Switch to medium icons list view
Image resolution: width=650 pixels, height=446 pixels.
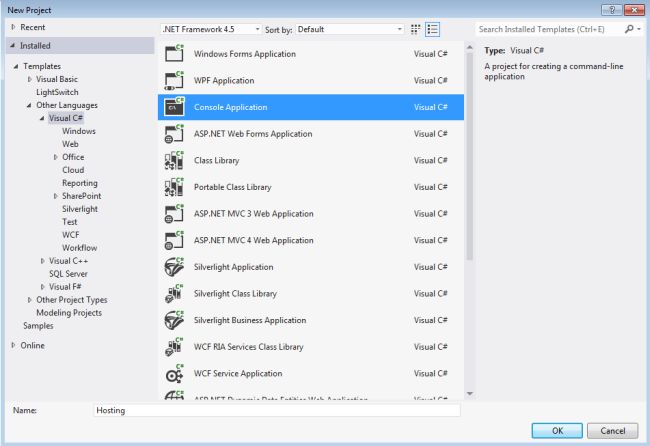click(432, 29)
